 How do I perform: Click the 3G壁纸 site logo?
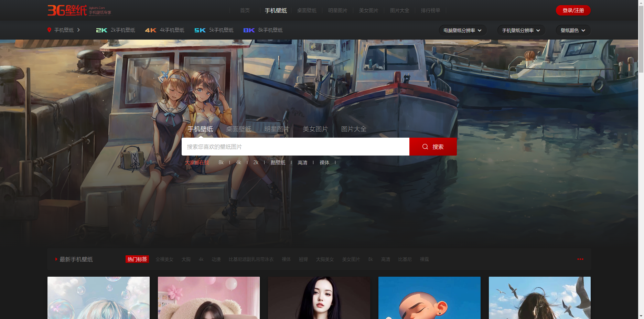79,10
